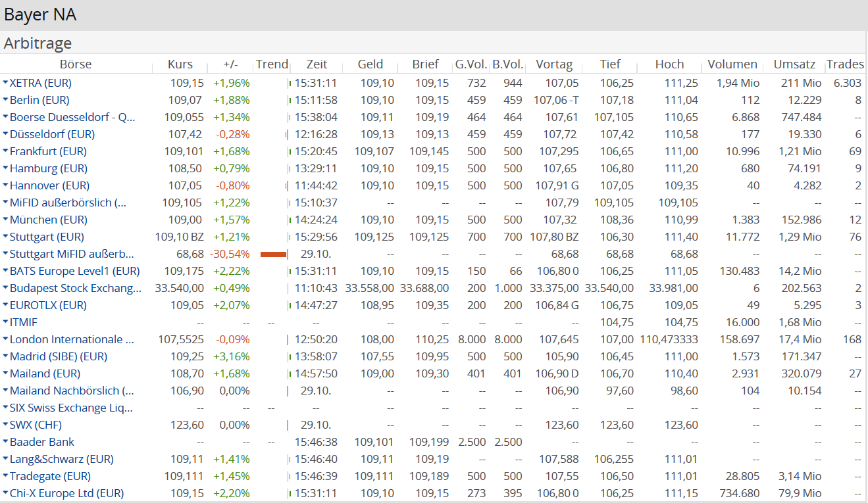Click the arrow icon beside München (EUR)
This screenshot has width=868, height=503.
click(5, 220)
